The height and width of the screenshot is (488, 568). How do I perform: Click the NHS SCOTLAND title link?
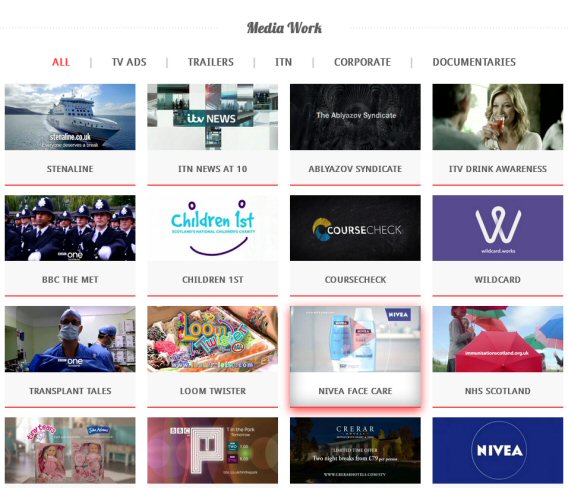(x=498, y=391)
